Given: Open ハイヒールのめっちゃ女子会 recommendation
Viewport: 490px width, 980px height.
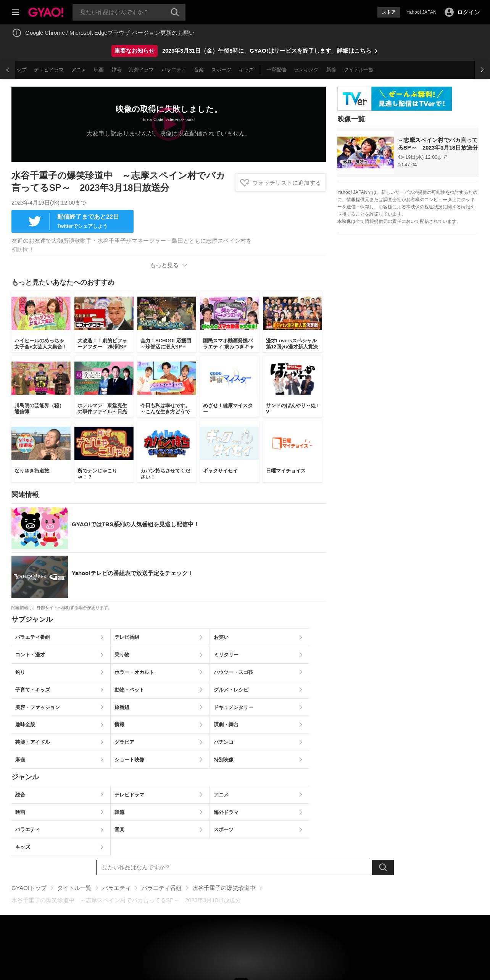Looking at the screenshot, I should pos(41,322).
